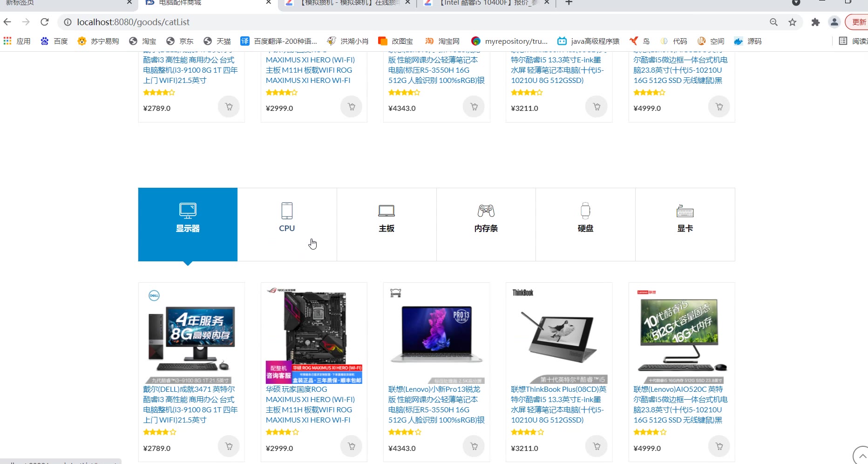Open the 显卡 category tab

685,224
